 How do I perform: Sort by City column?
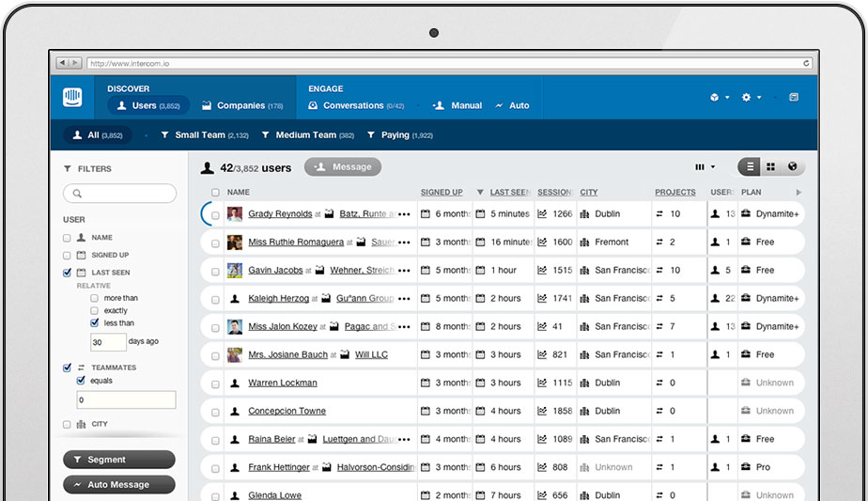pos(589,193)
